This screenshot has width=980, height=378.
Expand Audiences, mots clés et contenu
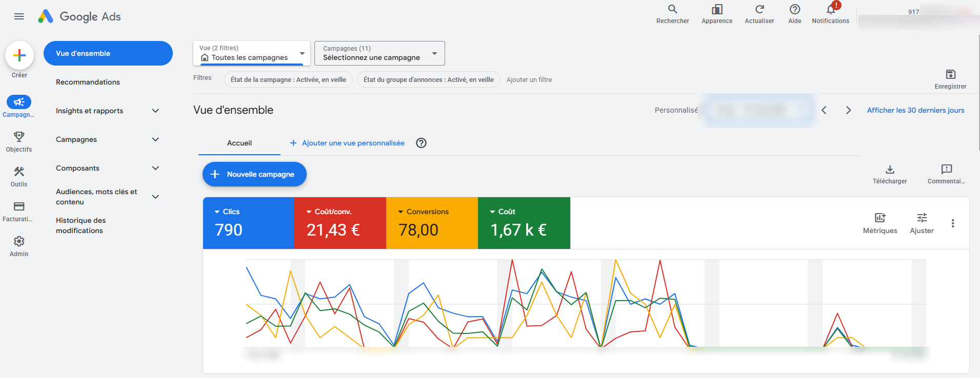[x=155, y=197]
